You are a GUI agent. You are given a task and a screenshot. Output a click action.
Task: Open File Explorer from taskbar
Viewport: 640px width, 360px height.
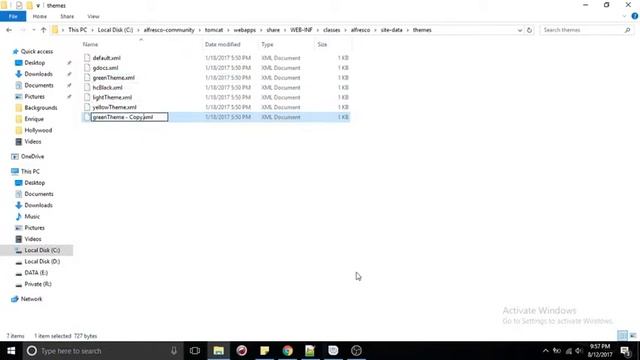(x=218, y=351)
